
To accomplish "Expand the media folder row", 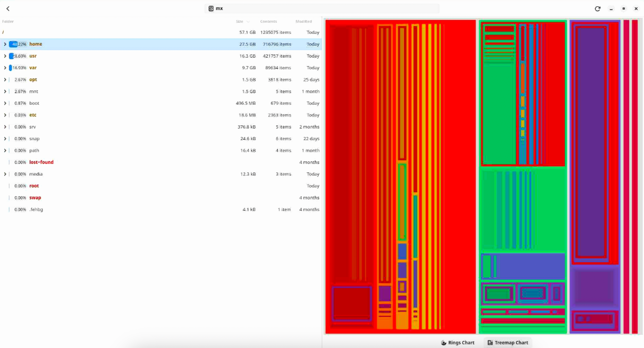I will [5, 174].
